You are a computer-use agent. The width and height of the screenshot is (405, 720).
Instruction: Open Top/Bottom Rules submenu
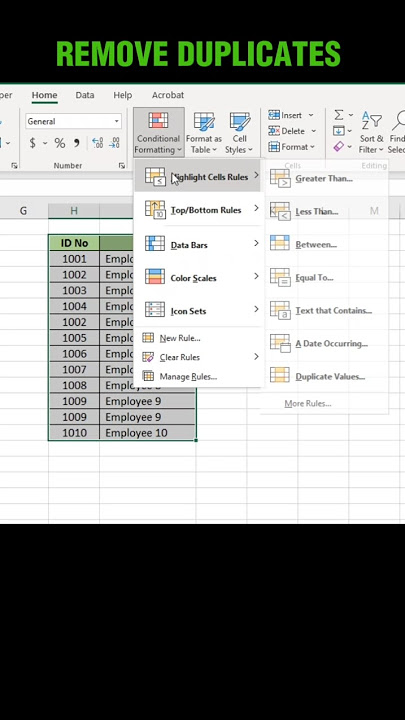tap(198, 210)
